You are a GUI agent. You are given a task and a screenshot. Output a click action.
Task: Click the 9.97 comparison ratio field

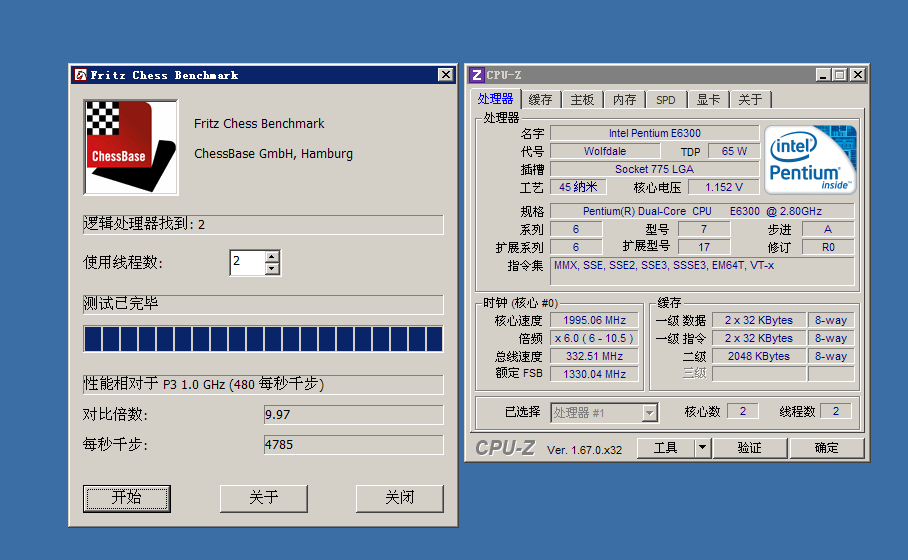tap(353, 415)
